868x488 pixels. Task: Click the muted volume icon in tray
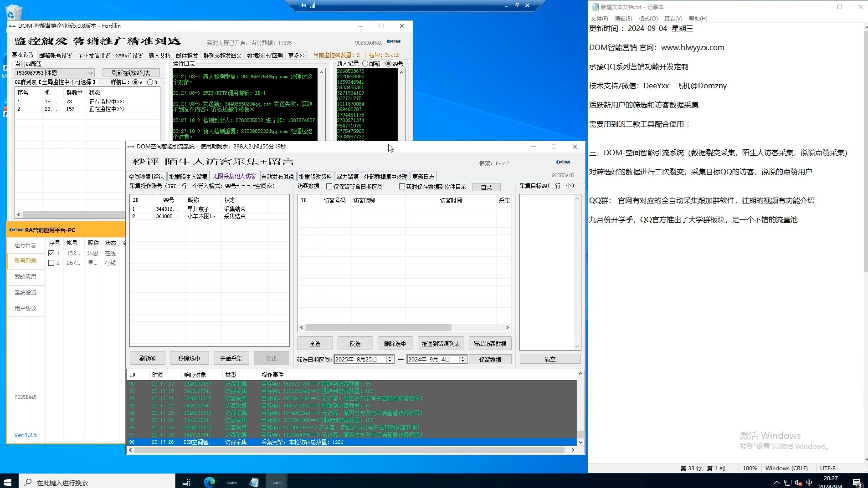(x=798, y=483)
